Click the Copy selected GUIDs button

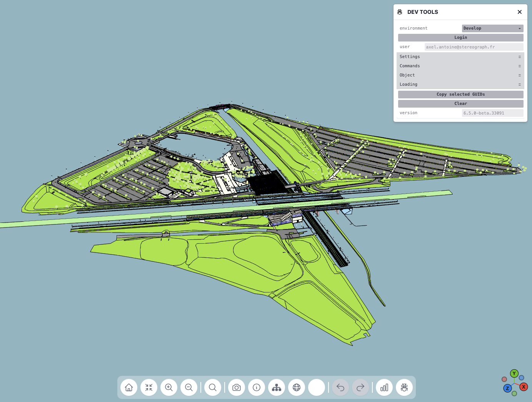click(460, 95)
